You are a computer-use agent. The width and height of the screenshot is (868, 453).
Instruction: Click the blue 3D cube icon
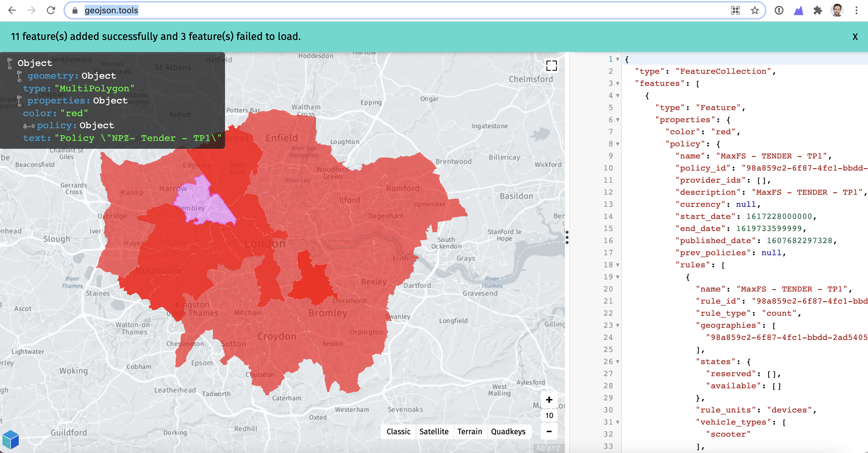click(11, 439)
